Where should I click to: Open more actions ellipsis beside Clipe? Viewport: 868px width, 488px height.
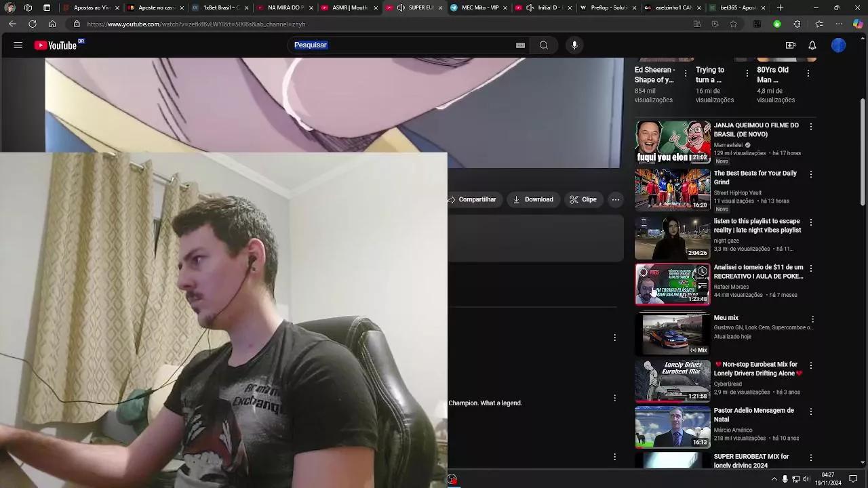[x=616, y=199]
